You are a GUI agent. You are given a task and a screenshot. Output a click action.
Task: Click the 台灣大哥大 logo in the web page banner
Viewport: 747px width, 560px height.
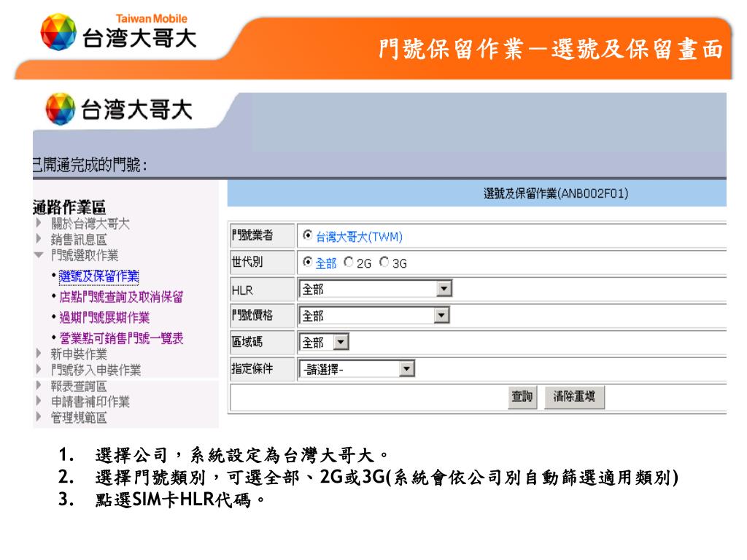tap(119, 109)
